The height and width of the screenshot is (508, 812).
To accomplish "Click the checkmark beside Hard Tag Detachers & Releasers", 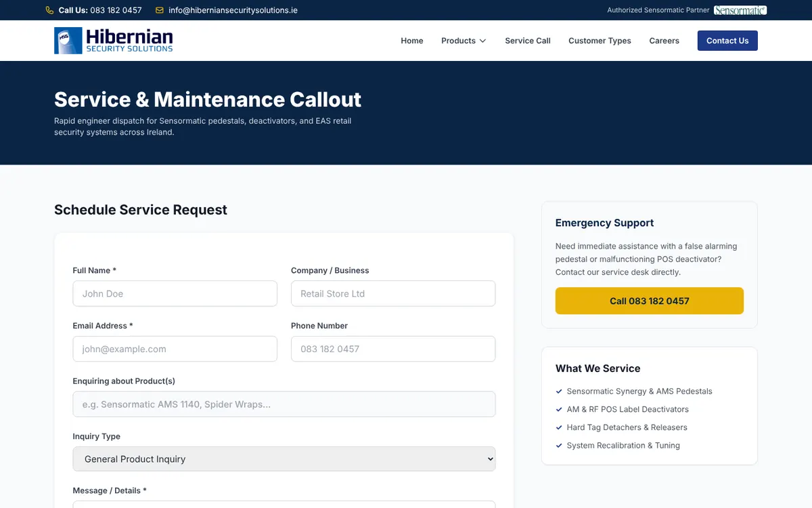I will pyautogui.click(x=559, y=428).
